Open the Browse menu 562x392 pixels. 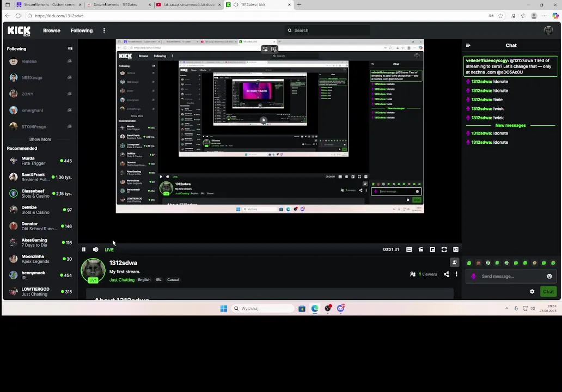point(52,30)
